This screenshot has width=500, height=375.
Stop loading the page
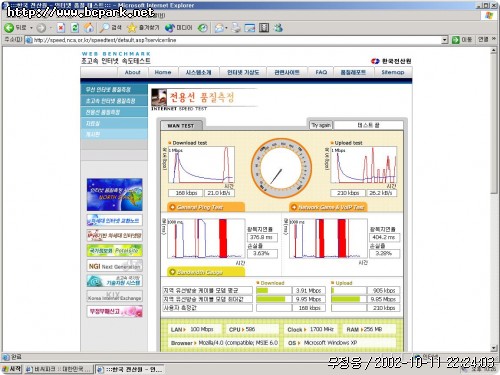click(x=60, y=28)
